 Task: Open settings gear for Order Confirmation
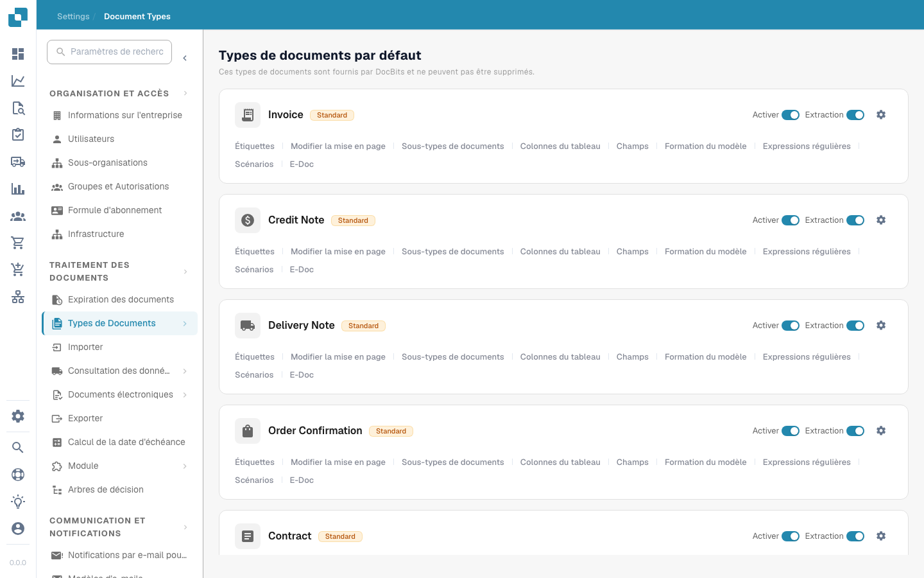point(881,431)
